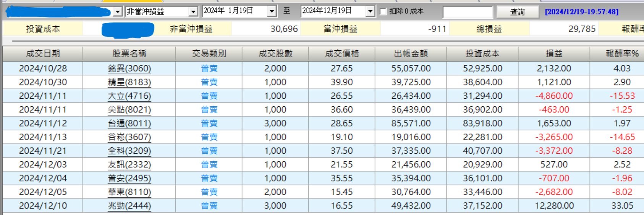Open stock link 精星(8183)
The image size is (644, 215).
point(129,82)
